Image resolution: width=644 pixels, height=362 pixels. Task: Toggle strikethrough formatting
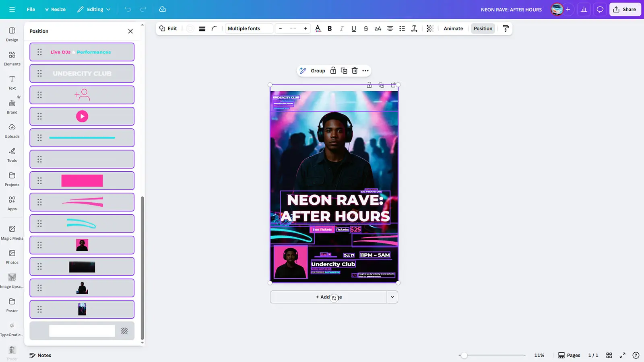click(365, 29)
